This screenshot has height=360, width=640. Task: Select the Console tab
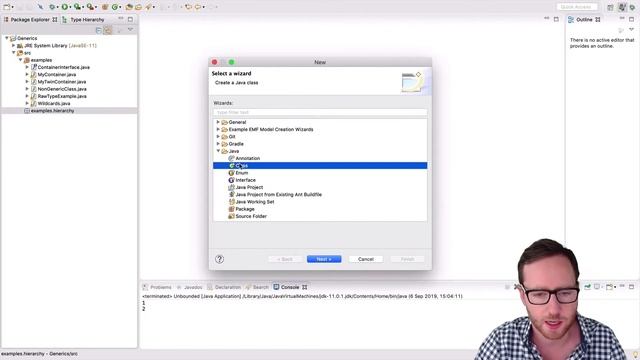pyautogui.click(x=290, y=287)
